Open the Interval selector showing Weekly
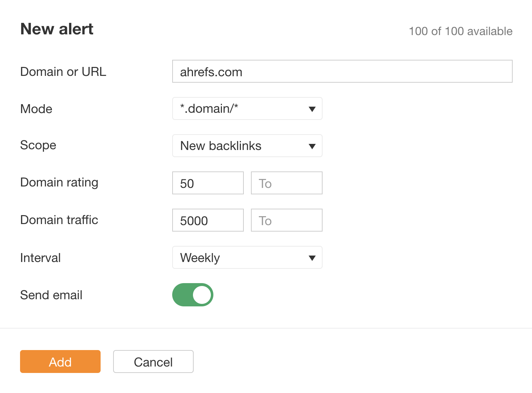Screen dimensions: 532x393 click(247, 257)
